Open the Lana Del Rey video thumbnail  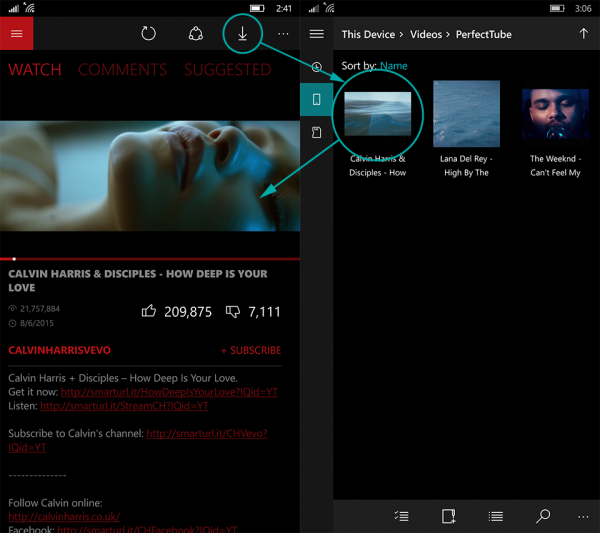click(466, 113)
